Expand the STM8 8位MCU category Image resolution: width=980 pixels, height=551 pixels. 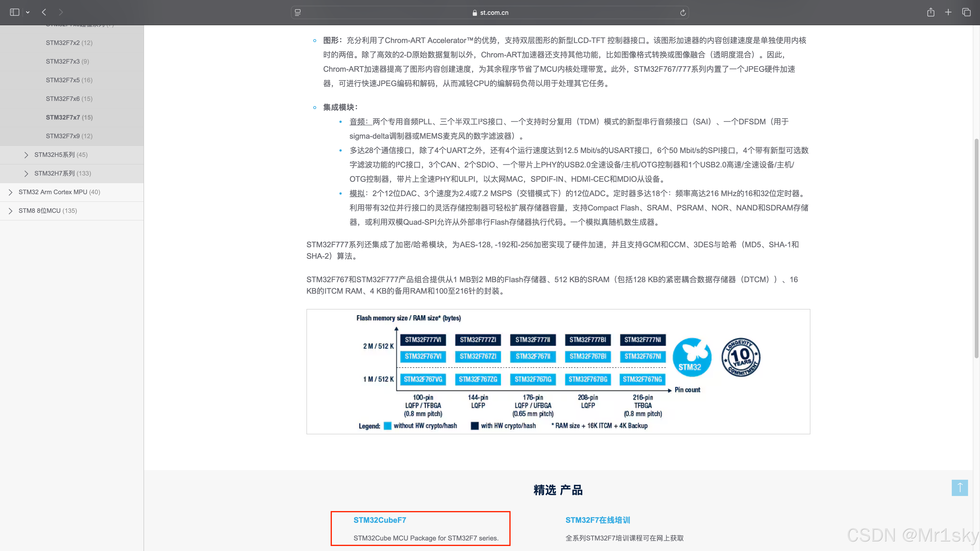tap(10, 211)
